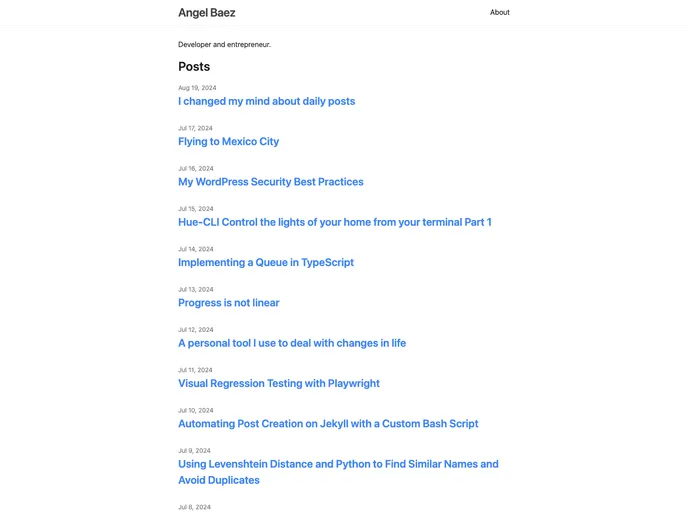Click the "Developer and entrepreneur." tagline
This screenshot has height=512, width=688.
(224, 45)
